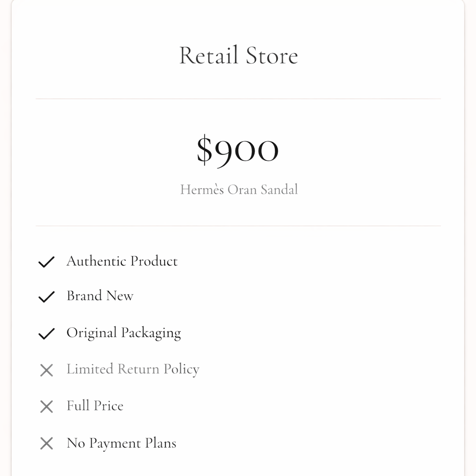Select the X icon for No Payment Plans
Image resolution: width=476 pixels, height=476 pixels.
click(46, 443)
